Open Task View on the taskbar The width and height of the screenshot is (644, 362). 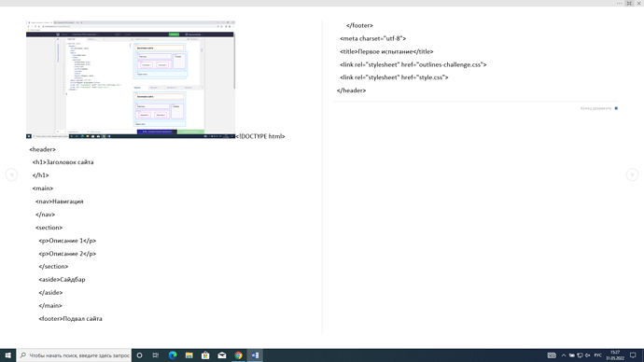(x=156, y=355)
